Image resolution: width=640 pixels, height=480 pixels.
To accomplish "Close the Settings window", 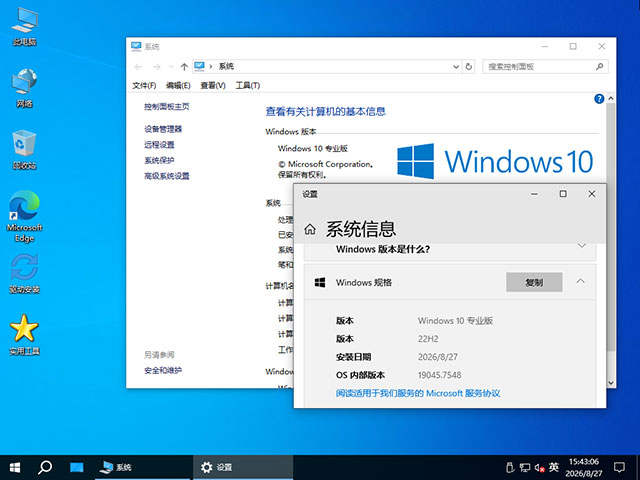I will [x=591, y=194].
